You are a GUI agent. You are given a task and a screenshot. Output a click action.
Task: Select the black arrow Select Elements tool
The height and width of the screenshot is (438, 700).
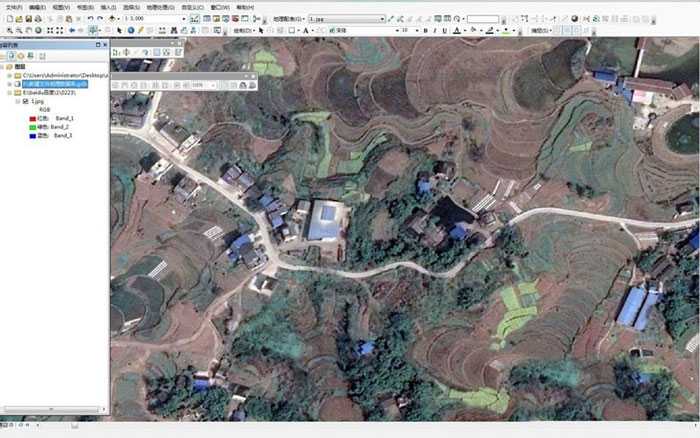[x=119, y=30]
